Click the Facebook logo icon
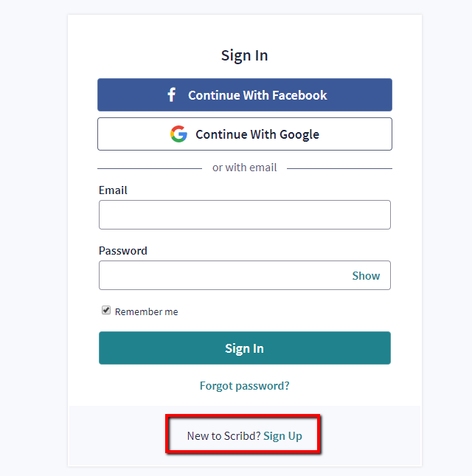The image size is (472, 476). click(x=171, y=95)
